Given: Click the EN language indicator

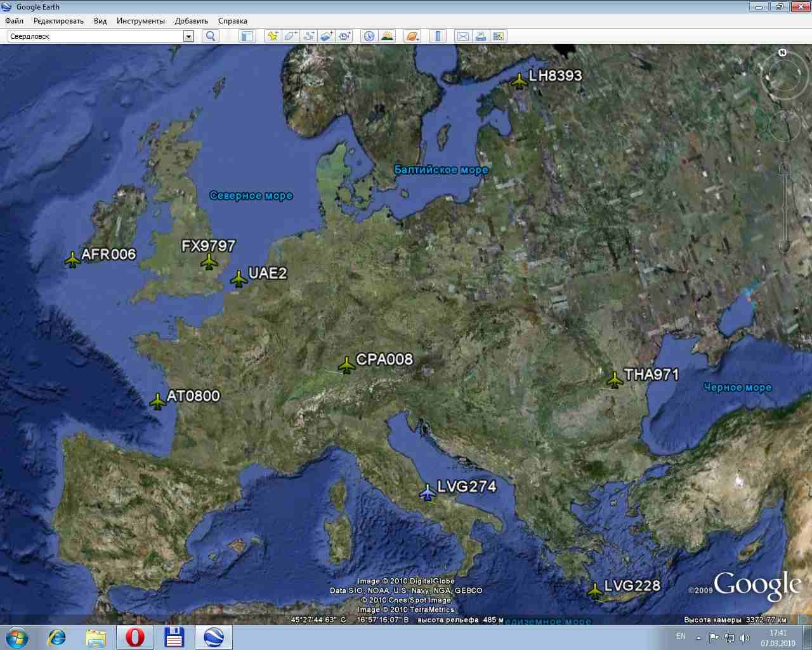Looking at the screenshot, I should click(681, 636).
